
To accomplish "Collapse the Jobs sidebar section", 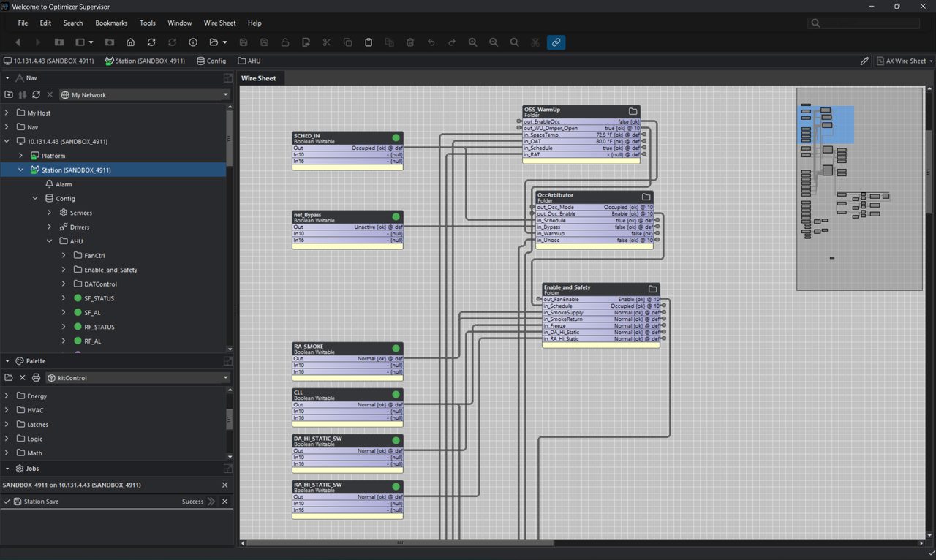I will (7, 468).
